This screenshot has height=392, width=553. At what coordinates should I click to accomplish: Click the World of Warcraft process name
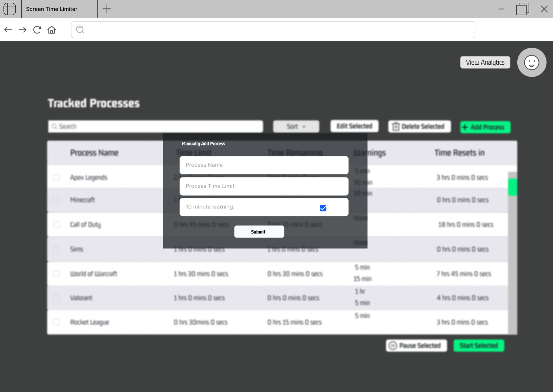94,274
